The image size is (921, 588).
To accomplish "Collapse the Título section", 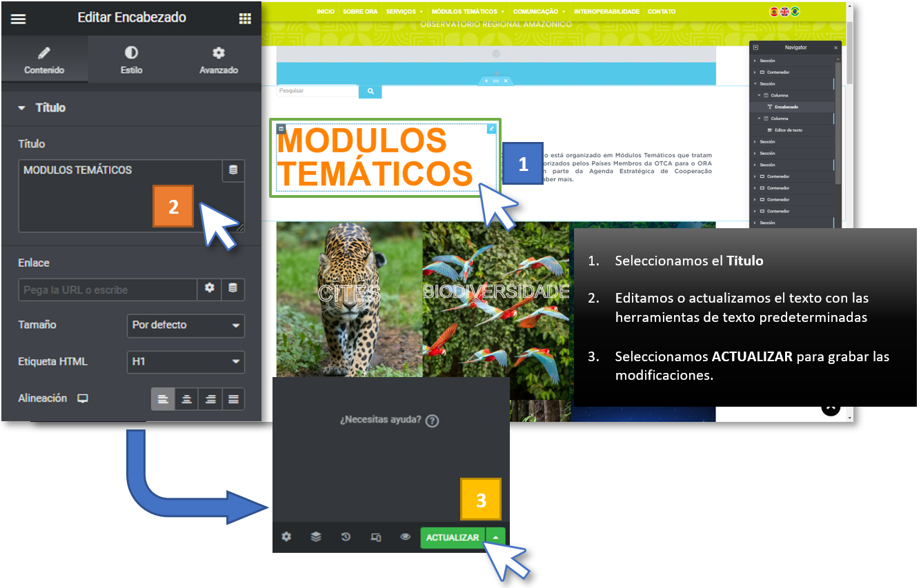I will [x=21, y=108].
